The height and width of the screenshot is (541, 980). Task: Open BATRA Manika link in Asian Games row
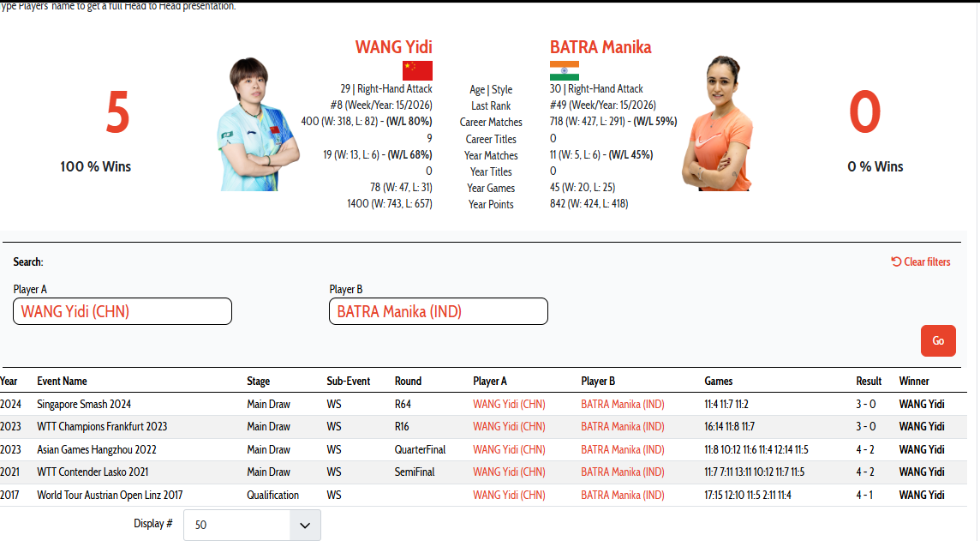click(x=623, y=449)
